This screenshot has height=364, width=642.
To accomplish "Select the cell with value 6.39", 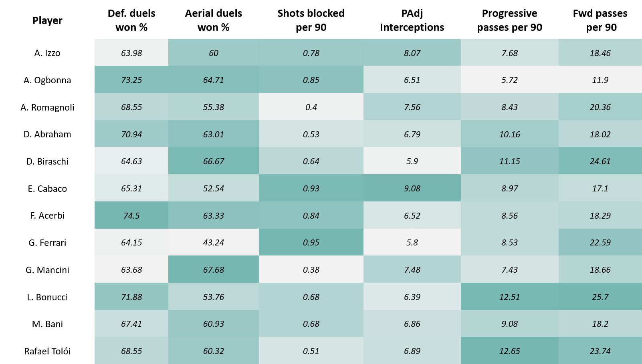I will pos(412,296).
